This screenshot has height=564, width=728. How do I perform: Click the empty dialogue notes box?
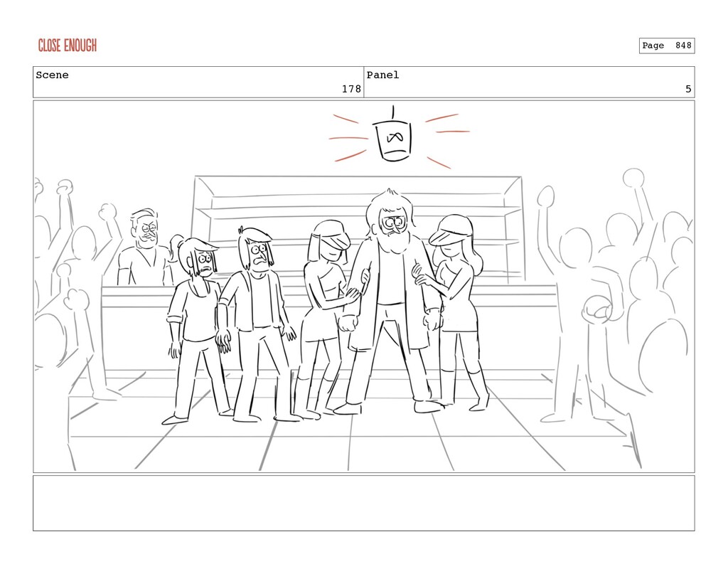364,503
